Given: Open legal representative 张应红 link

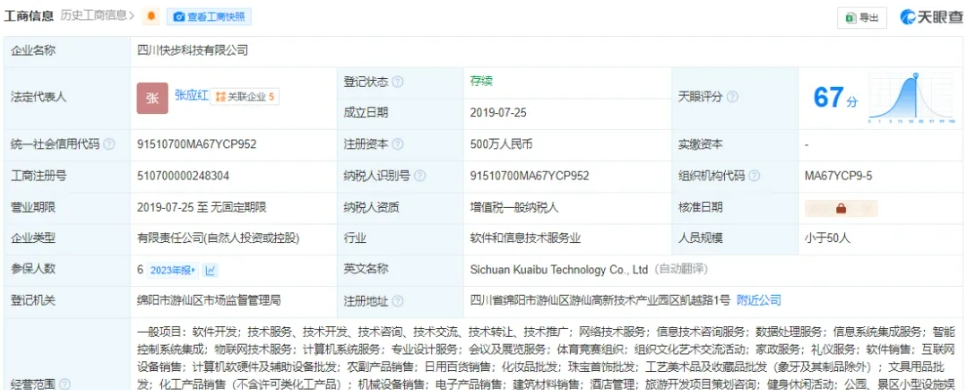Looking at the screenshot, I should (x=192, y=95).
